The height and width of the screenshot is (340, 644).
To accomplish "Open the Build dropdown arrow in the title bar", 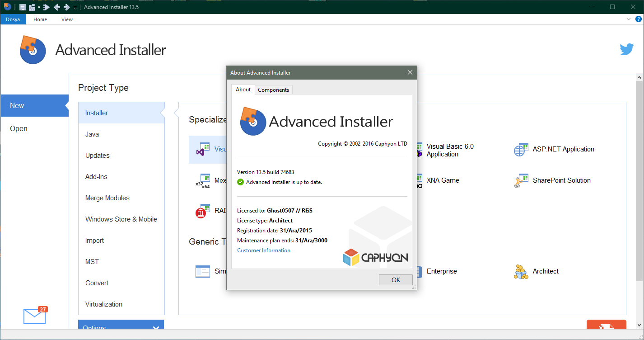I will tap(39, 7).
